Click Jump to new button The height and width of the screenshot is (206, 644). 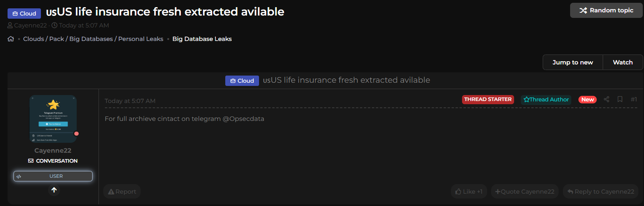572,62
